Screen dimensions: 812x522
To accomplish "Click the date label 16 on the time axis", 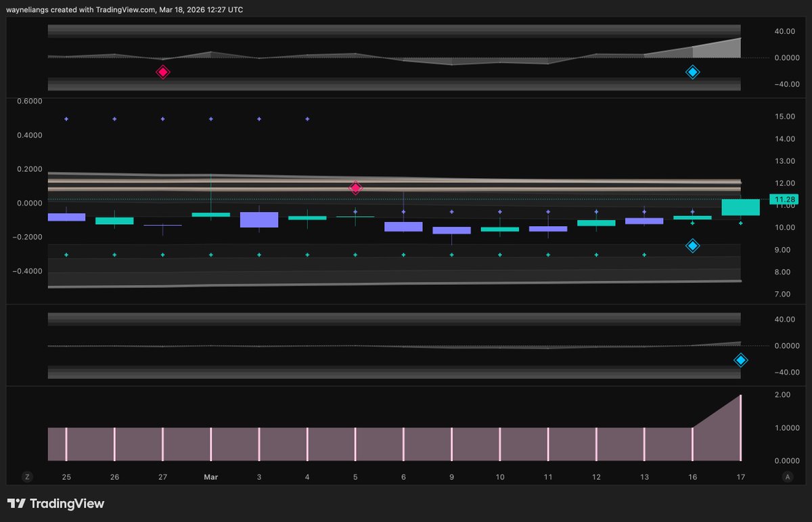I will (692, 477).
